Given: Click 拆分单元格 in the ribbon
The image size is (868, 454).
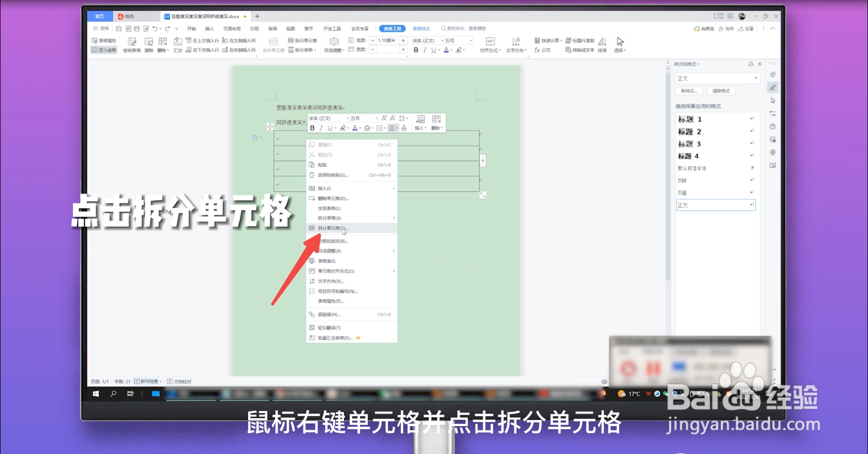Looking at the screenshot, I should (302, 40).
